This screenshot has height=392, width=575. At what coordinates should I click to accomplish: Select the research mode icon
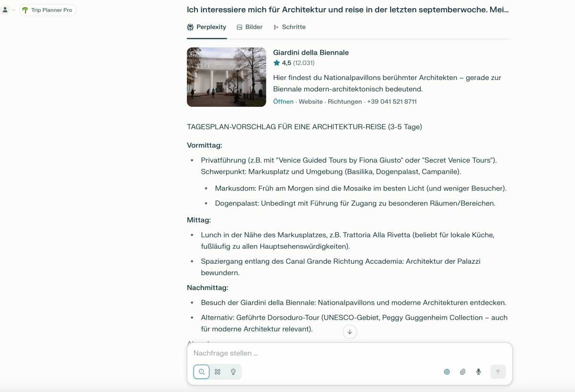pos(218,371)
